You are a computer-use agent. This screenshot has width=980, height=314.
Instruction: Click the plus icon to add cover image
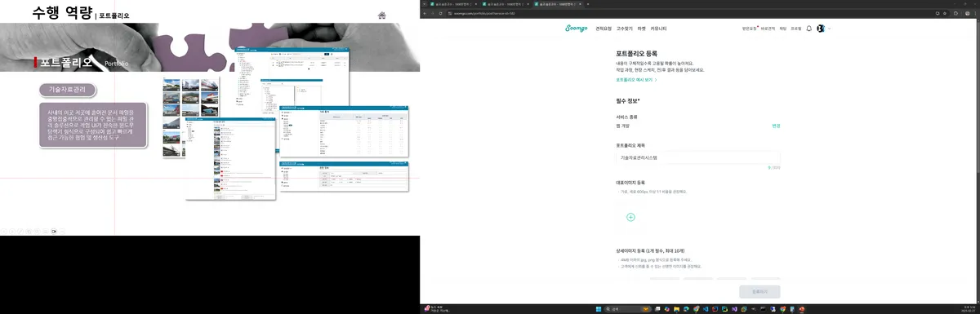coord(630,217)
